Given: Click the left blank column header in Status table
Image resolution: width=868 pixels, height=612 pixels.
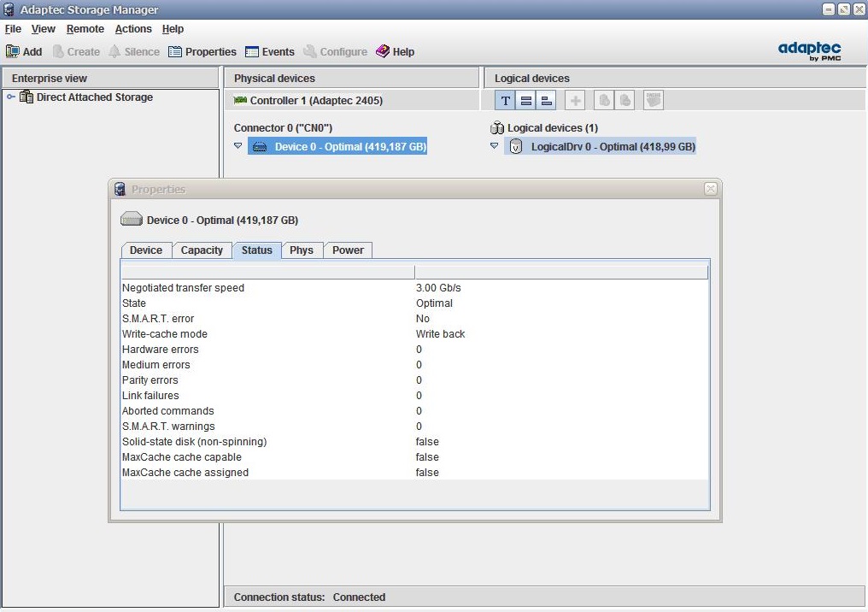Looking at the screenshot, I should click(268, 272).
